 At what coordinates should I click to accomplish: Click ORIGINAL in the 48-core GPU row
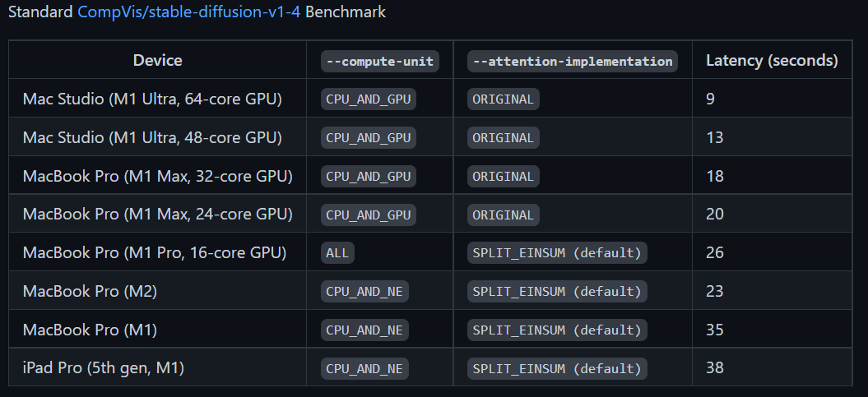tap(504, 138)
